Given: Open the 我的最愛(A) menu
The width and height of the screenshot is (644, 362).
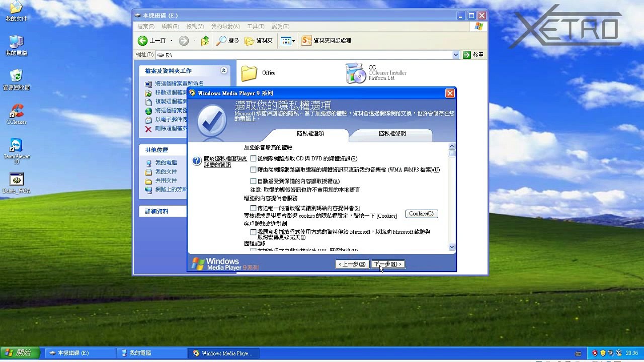Looking at the screenshot, I should pyautogui.click(x=225, y=26).
